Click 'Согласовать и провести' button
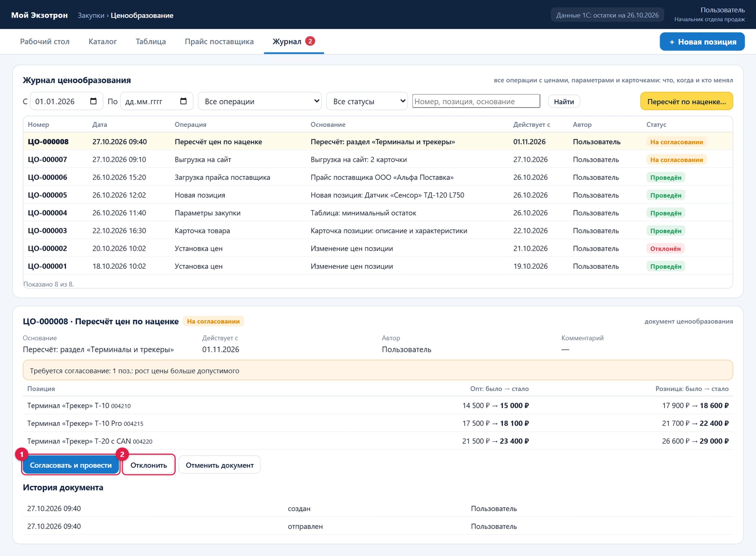The height and width of the screenshot is (556, 756). click(x=71, y=465)
